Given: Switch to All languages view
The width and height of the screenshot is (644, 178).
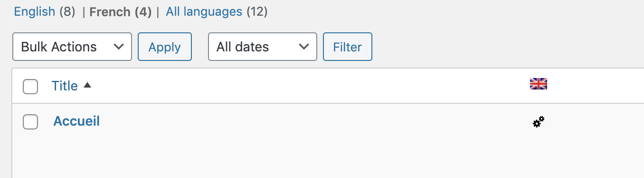Looking at the screenshot, I should (204, 11).
